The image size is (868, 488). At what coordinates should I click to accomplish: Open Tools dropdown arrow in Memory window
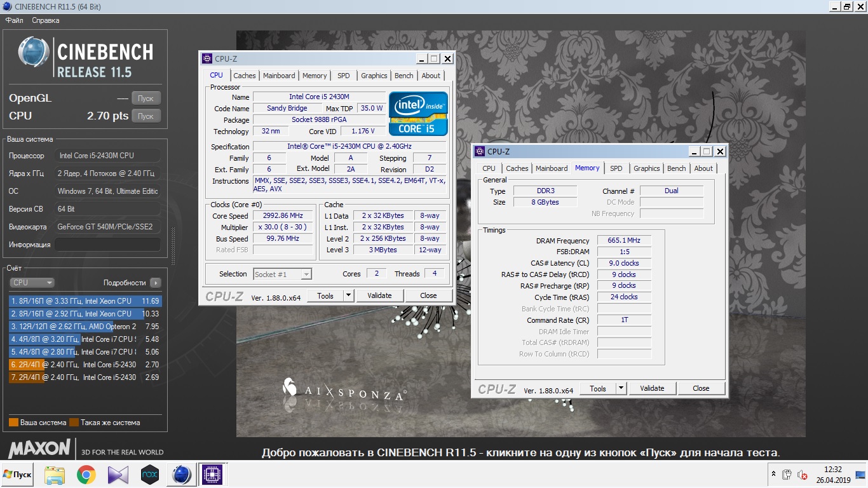(621, 388)
